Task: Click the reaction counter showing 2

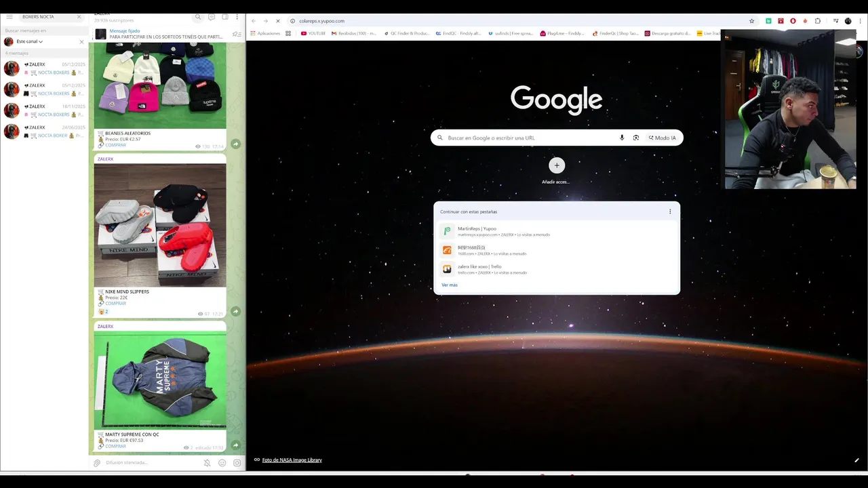Action: pyautogui.click(x=103, y=312)
